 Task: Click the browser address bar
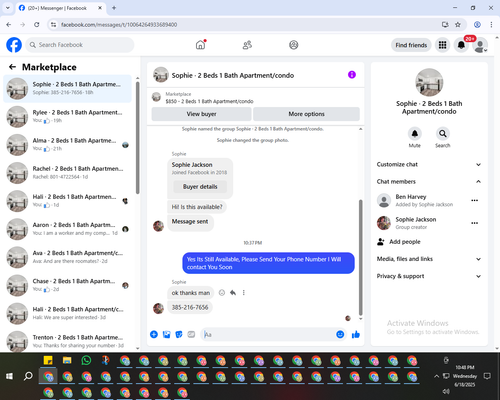(x=247, y=24)
